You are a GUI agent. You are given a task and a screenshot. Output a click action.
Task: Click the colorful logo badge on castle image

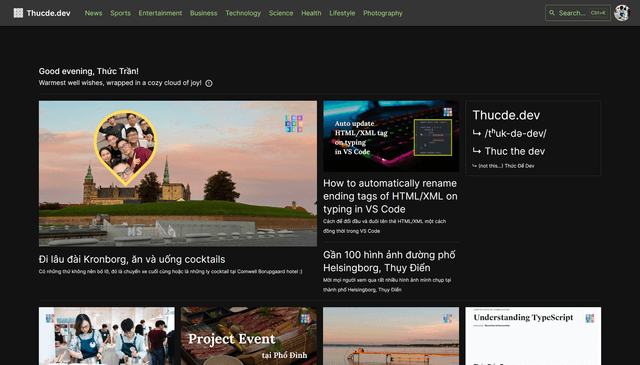[x=294, y=123]
